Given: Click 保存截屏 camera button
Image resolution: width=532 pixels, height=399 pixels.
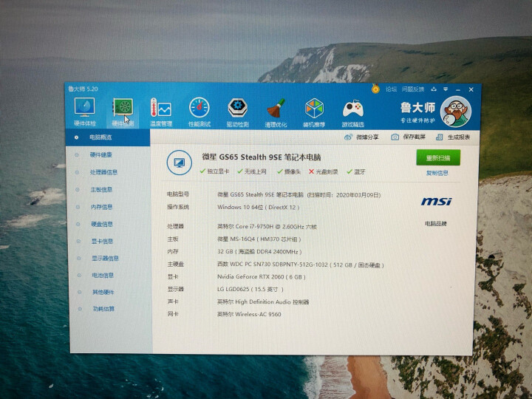Looking at the screenshot, I should [x=408, y=137].
